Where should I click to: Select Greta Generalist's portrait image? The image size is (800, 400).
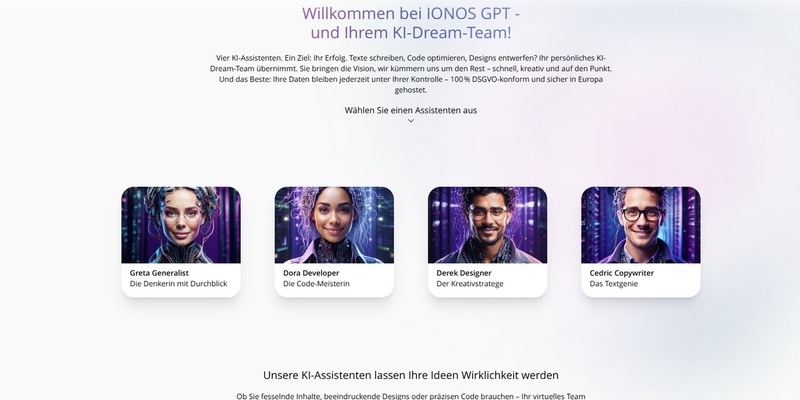pyautogui.click(x=181, y=225)
